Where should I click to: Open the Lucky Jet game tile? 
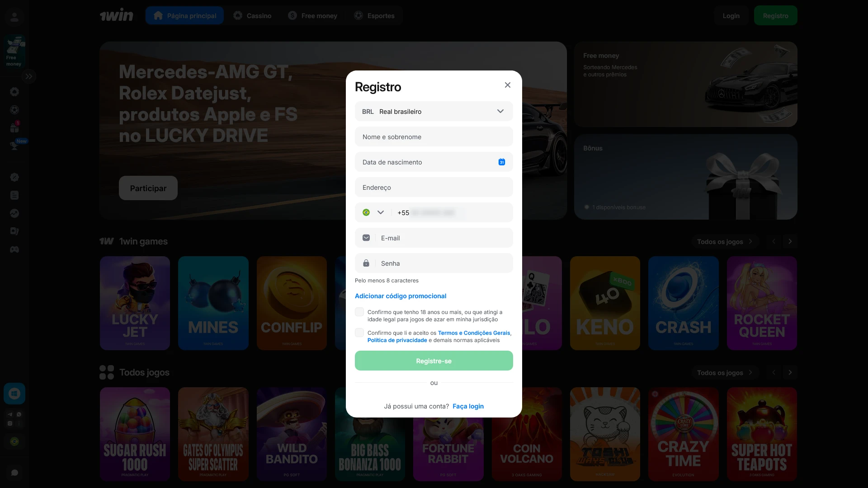[135, 303]
